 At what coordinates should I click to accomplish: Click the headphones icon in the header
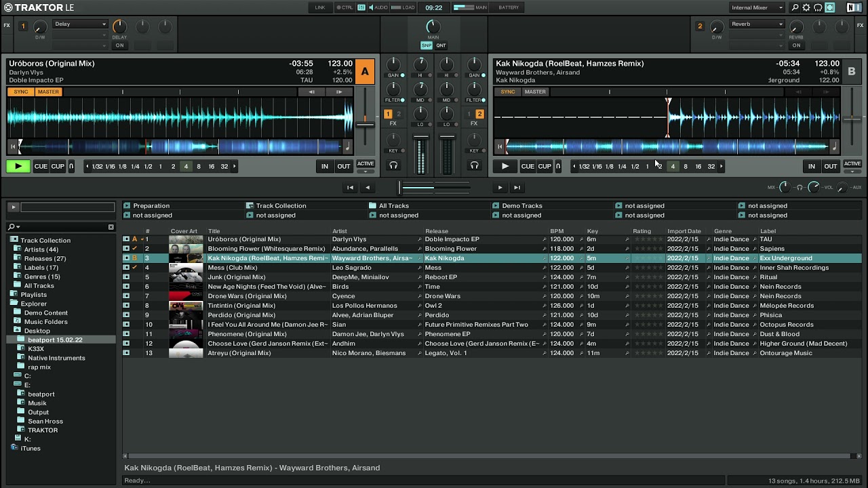click(818, 7)
